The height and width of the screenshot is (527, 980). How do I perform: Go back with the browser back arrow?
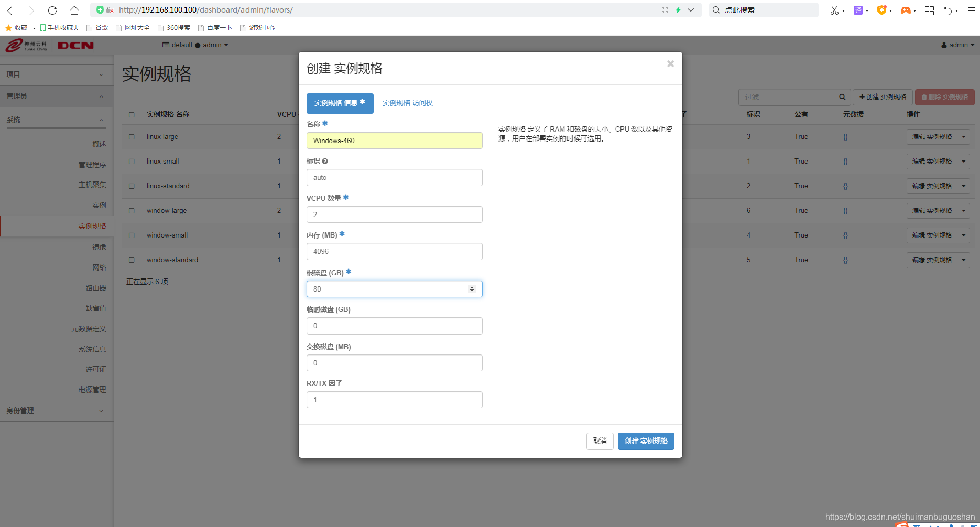10,10
